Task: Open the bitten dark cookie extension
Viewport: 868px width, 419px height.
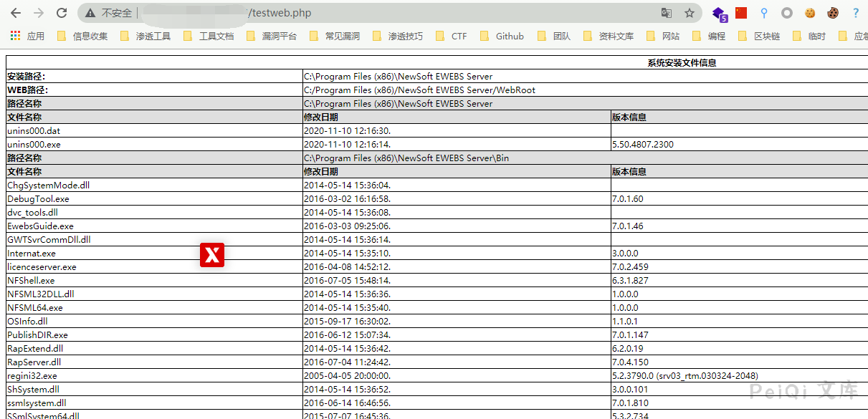Action: tap(833, 13)
